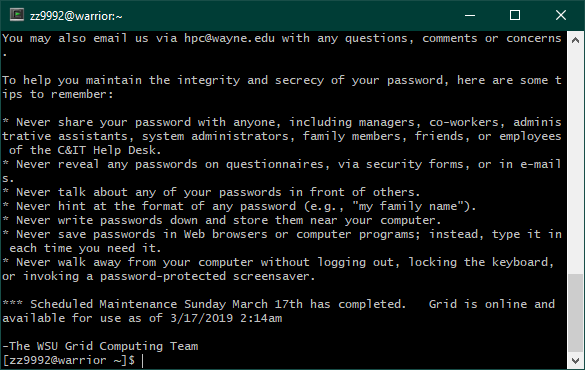The image size is (585, 370).
Task: Click the empty scrollbar track above the thumb
Action: pos(575,160)
